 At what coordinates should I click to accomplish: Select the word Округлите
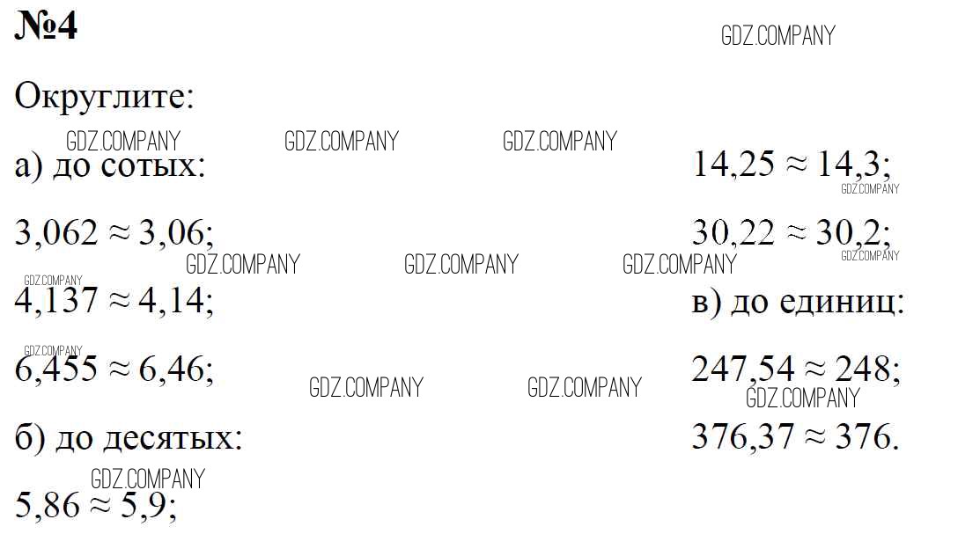pos(105,97)
